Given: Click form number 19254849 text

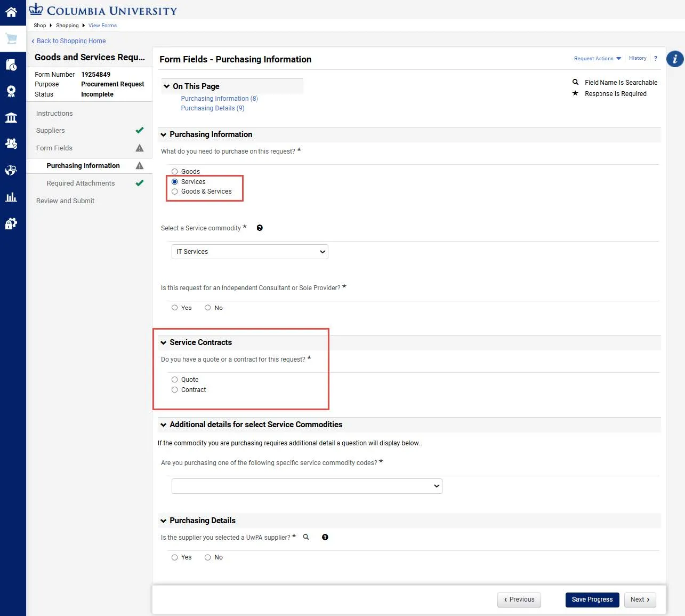Looking at the screenshot, I should click(x=96, y=75).
